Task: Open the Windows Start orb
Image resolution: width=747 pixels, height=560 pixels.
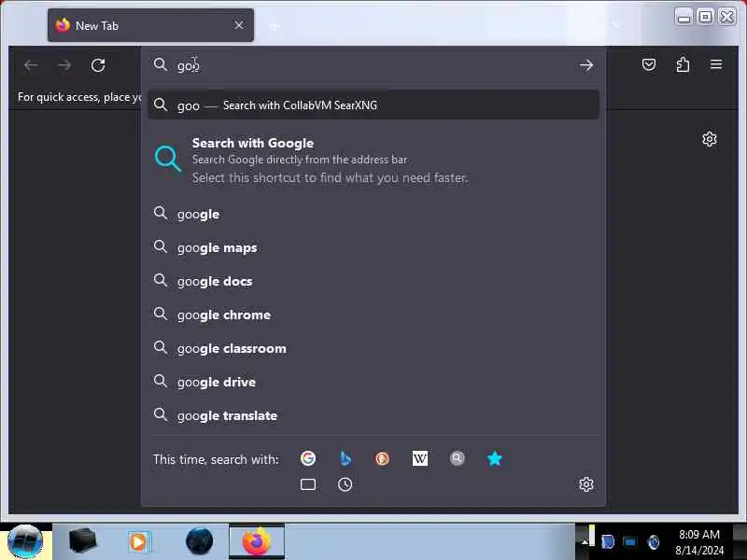Action: click(25, 542)
